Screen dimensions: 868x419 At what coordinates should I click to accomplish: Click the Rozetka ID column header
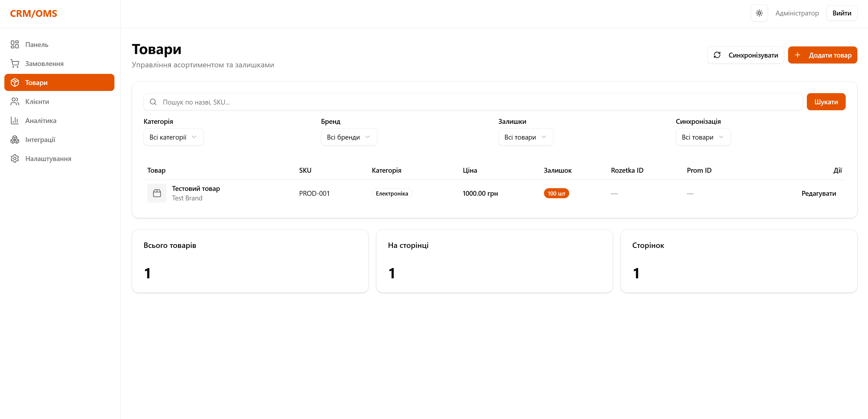click(x=627, y=170)
